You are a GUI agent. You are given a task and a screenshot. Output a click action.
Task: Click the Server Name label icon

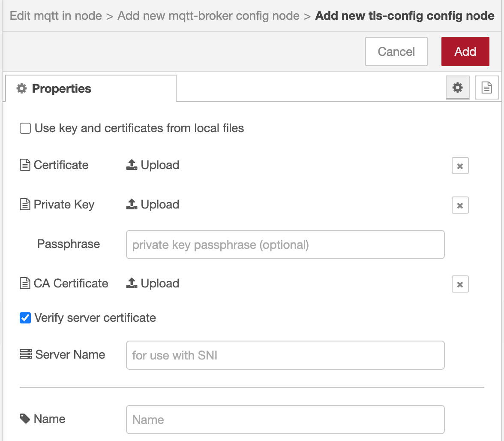click(x=26, y=354)
